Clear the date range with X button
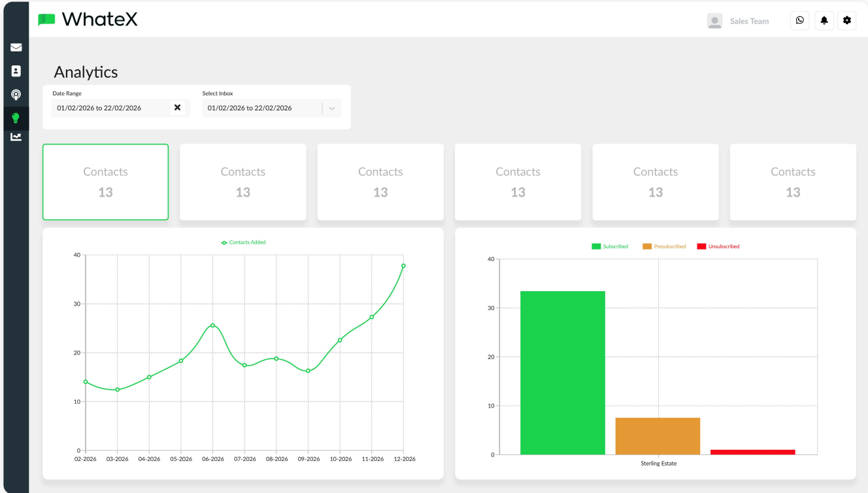Image resolution: width=868 pixels, height=493 pixels. (177, 108)
